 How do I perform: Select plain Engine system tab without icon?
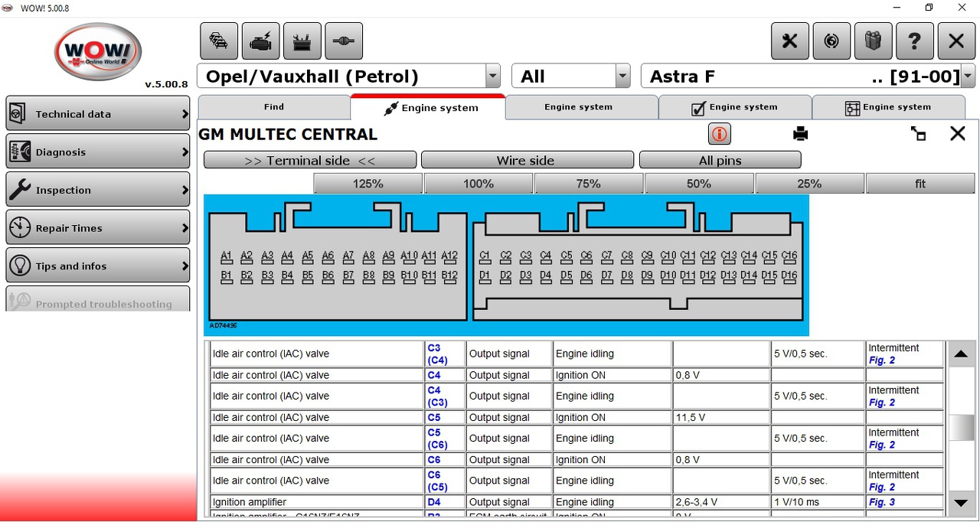click(582, 107)
